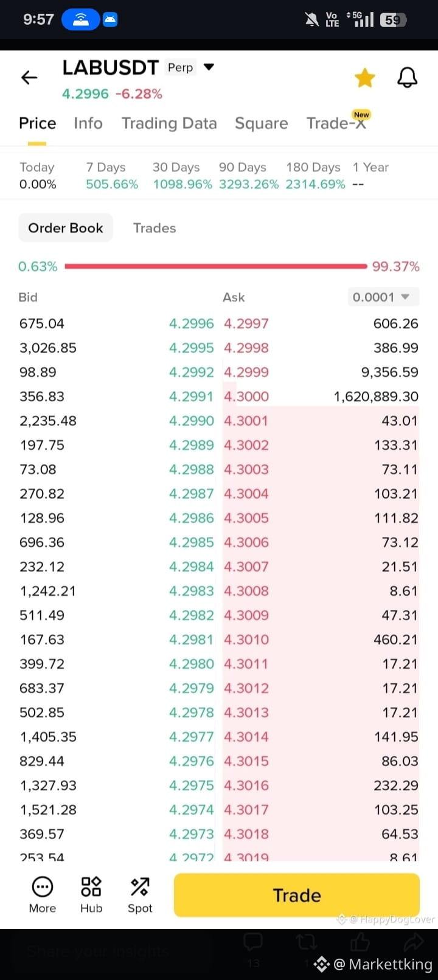Tap the Perp contract type label
438x980 pixels.
click(181, 67)
